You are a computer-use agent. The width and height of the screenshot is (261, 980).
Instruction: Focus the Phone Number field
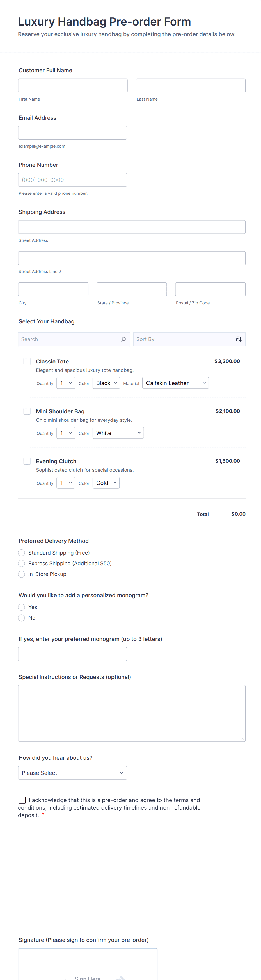tap(72, 180)
